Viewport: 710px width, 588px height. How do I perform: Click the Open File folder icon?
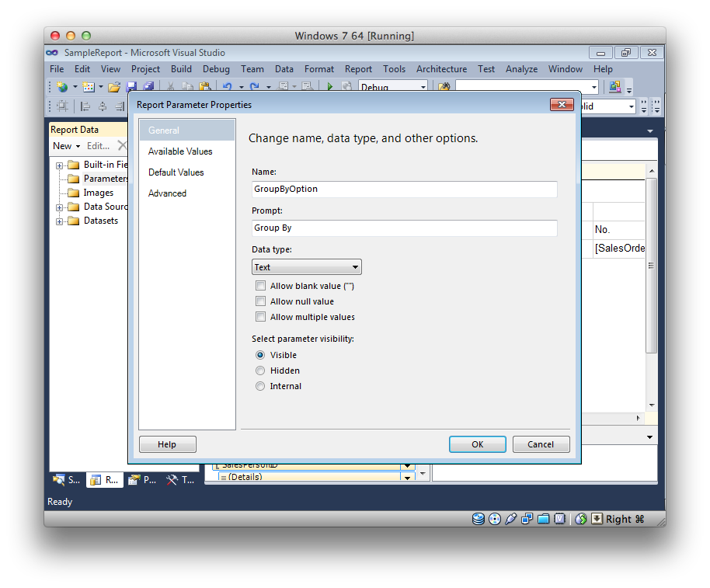coord(114,86)
